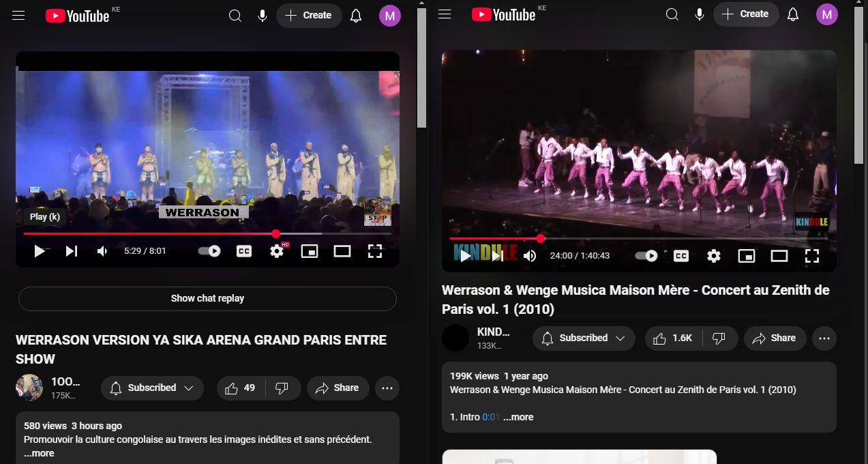Dislike the Zenith concert video
The height and width of the screenshot is (464, 868).
point(719,338)
